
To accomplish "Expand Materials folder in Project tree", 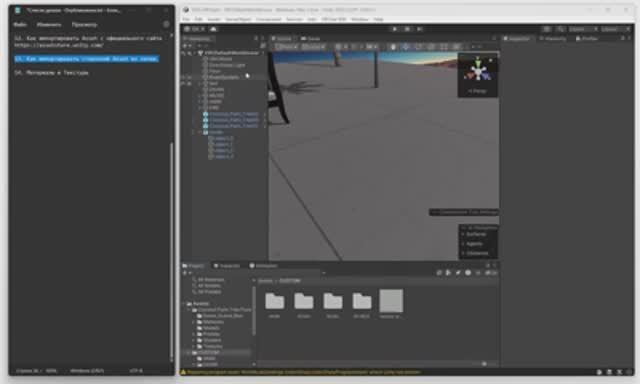I will [194, 322].
